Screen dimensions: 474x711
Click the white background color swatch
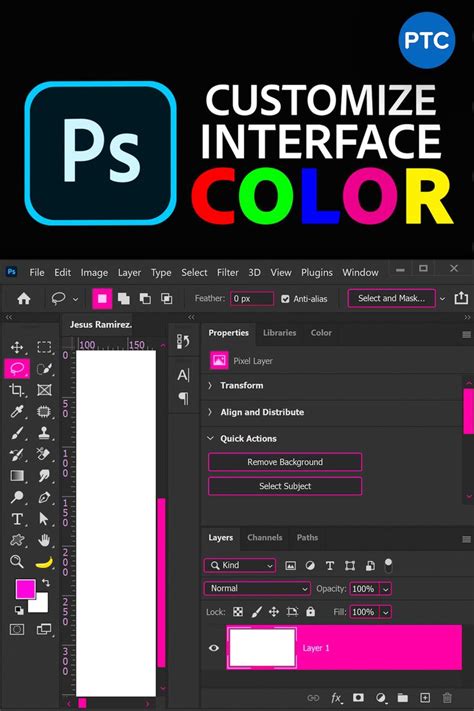40,604
